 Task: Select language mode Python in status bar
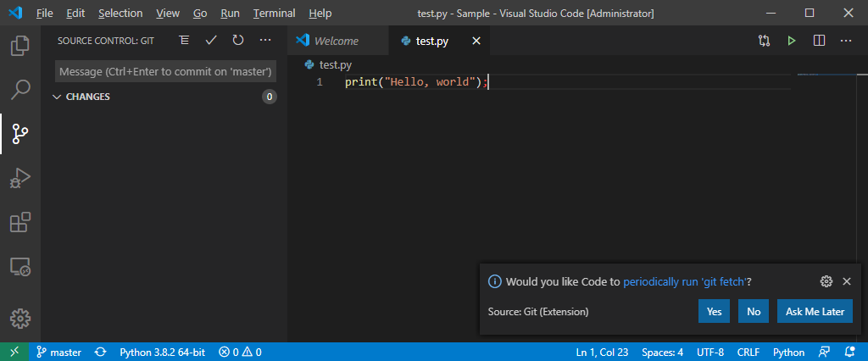point(788,353)
